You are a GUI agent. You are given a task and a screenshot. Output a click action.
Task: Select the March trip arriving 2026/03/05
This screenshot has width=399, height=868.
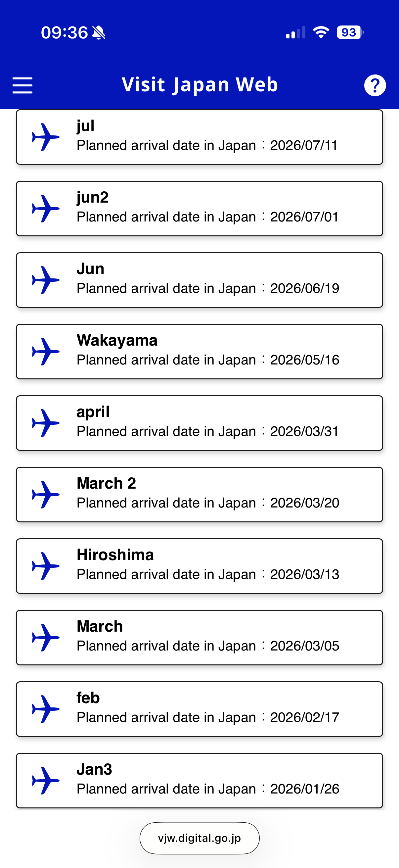point(199,638)
